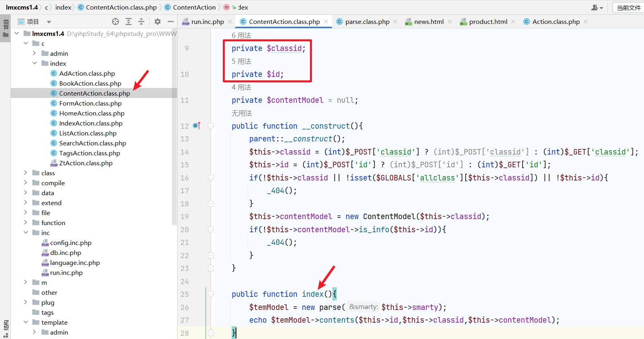Screen dimensions: 644x339
Task: Click the '6 用法' usages hint
Action: click(242, 35)
